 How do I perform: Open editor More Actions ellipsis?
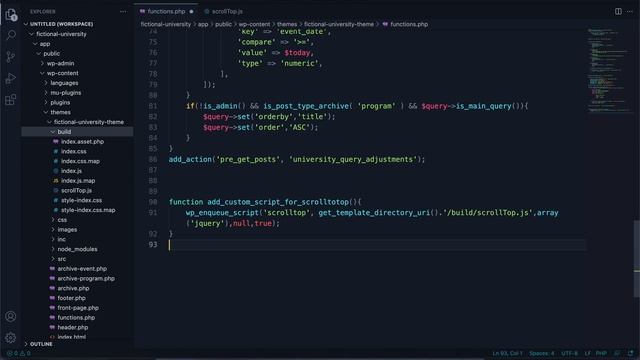tap(630, 11)
